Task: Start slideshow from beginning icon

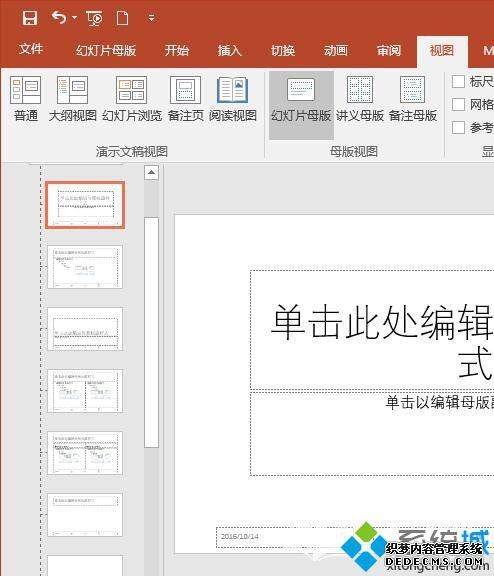Action: 94,18
